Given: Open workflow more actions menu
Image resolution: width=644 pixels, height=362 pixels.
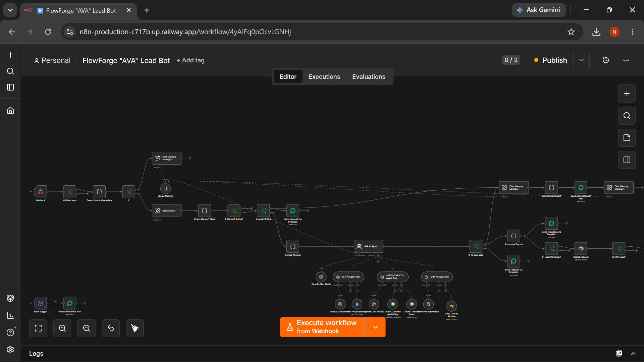Looking at the screenshot, I should (x=626, y=60).
